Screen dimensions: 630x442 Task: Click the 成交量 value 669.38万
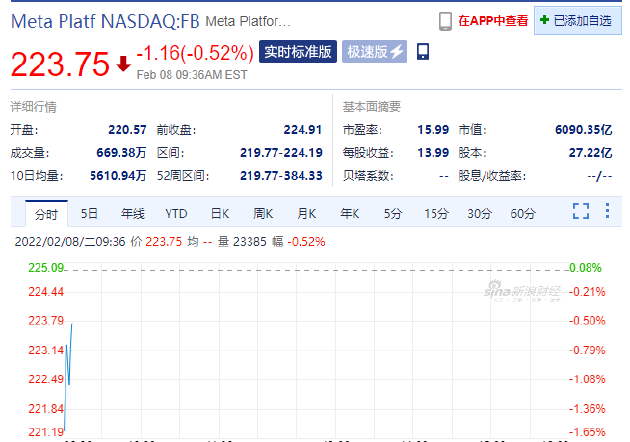121,153
